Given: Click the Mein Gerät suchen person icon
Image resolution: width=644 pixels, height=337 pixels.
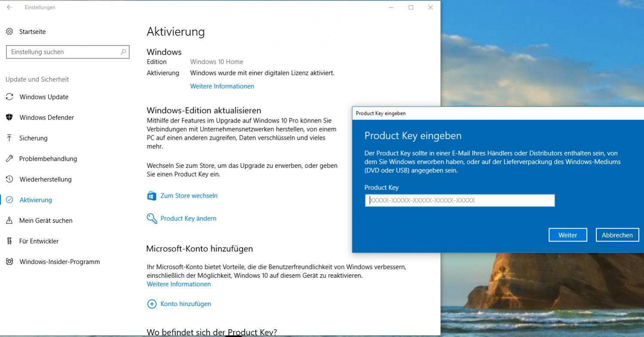Looking at the screenshot, I should tap(9, 221).
